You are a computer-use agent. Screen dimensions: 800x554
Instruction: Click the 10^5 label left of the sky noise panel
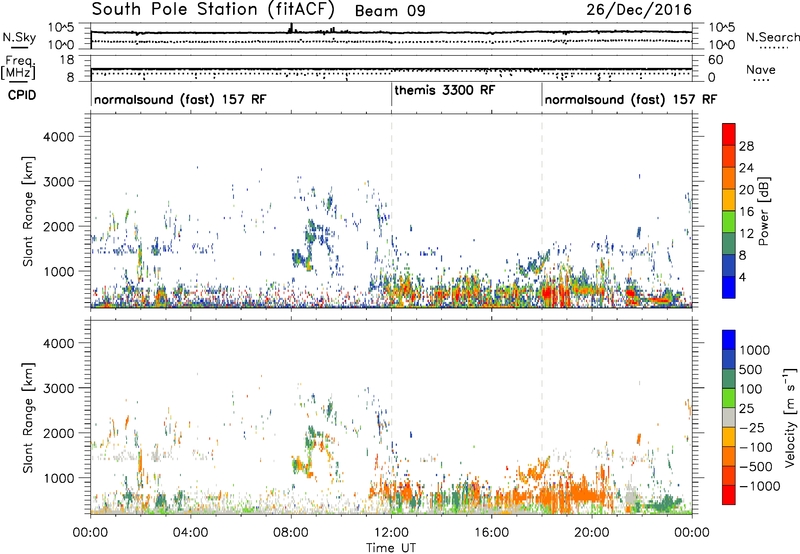point(61,27)
